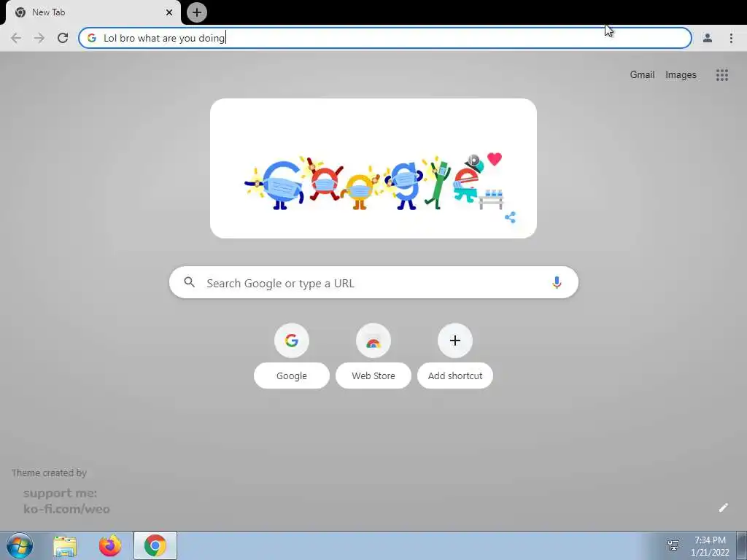Click the Show desktop strip

[x=742, y=545]
